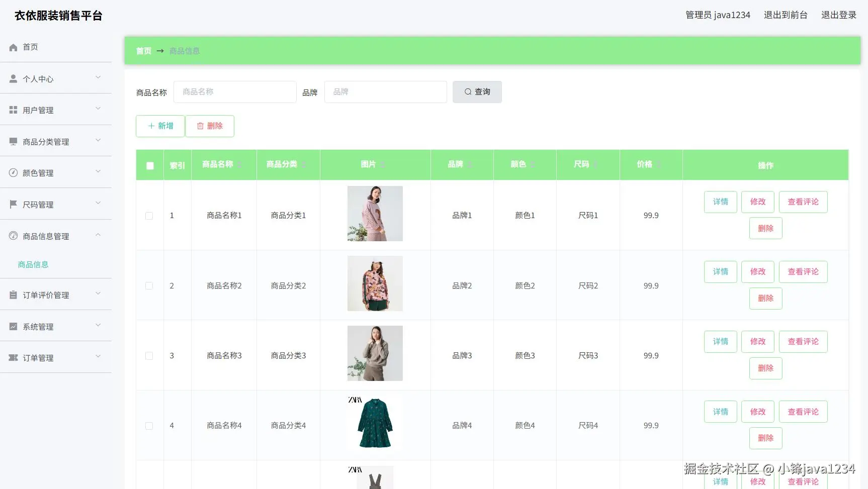Expand the 颜色管理 menu chevron
868x489 pixels.
(98, 171)
